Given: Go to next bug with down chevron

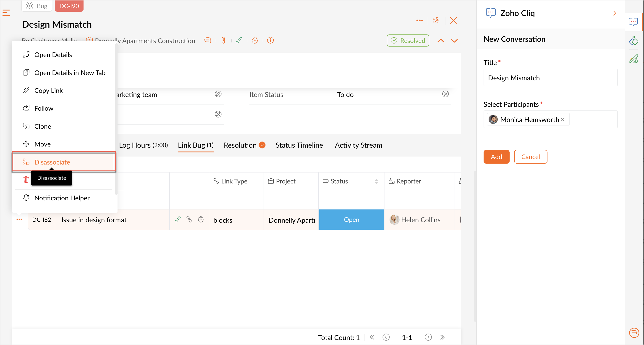Looking at the screenshot, I should [454, 40].
